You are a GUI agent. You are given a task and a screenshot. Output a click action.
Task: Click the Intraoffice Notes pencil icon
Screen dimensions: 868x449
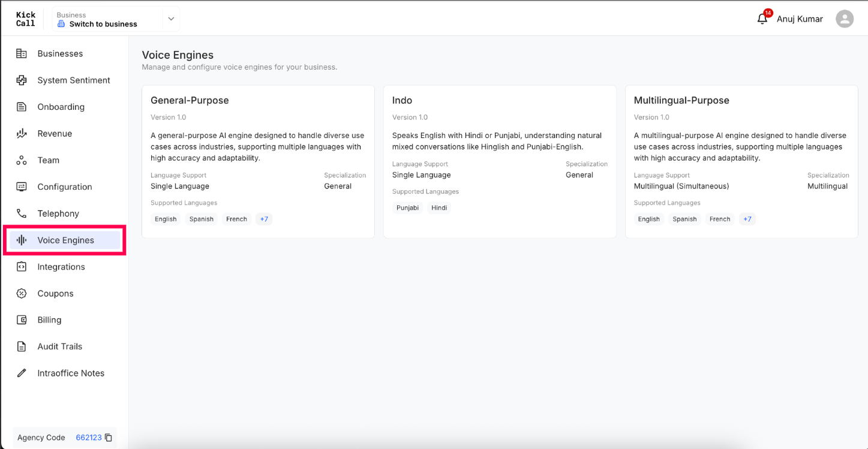22,373
